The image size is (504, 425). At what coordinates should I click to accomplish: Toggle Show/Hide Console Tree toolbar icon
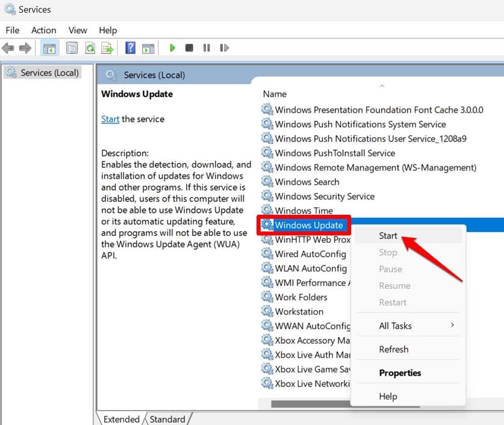pyautogui.click(x=49, y=48)
